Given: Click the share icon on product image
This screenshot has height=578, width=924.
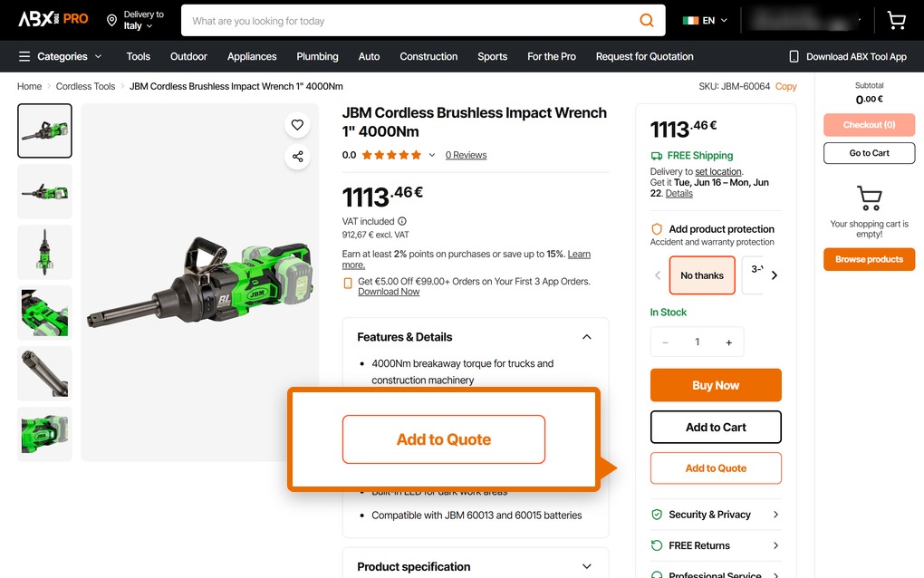Looking at the screenshot, I should (x=298, y=156).
